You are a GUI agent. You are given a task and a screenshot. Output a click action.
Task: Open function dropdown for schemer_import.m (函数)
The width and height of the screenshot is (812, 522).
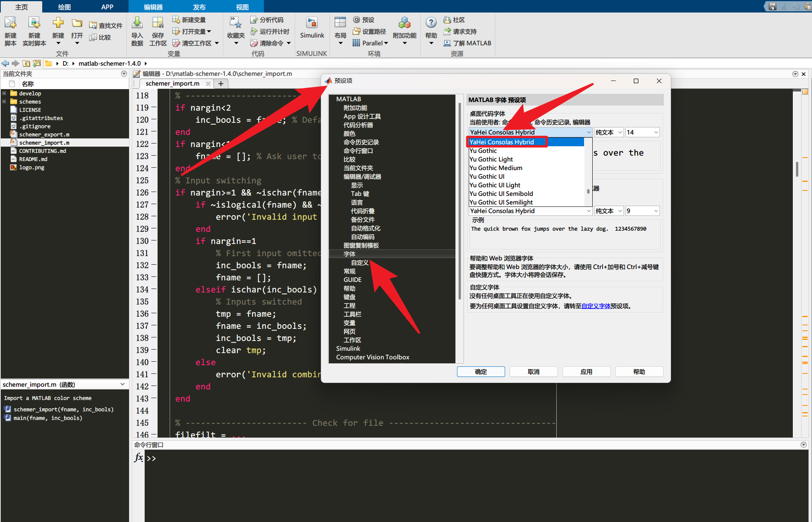click(122, 384)
